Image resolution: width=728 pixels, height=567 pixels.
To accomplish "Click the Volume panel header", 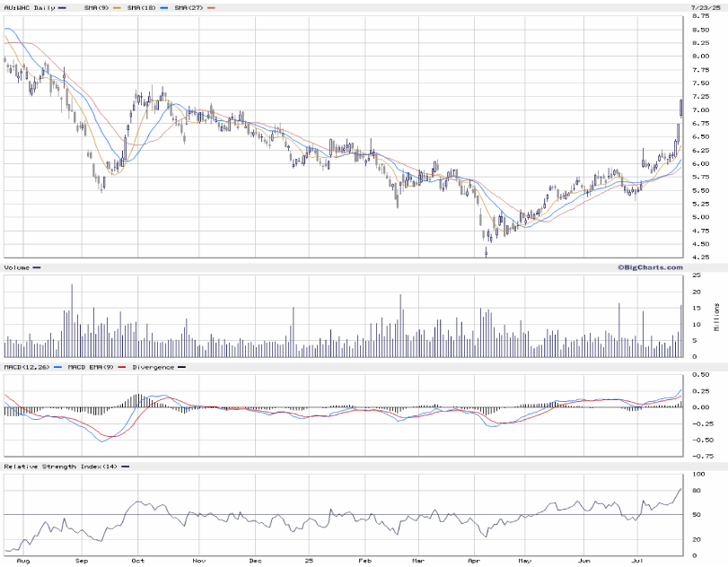I will 17,267.
